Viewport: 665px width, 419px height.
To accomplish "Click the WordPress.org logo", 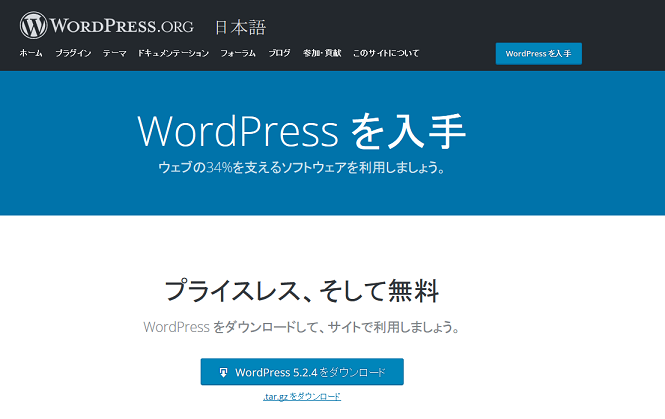I will tap(106, 25).
